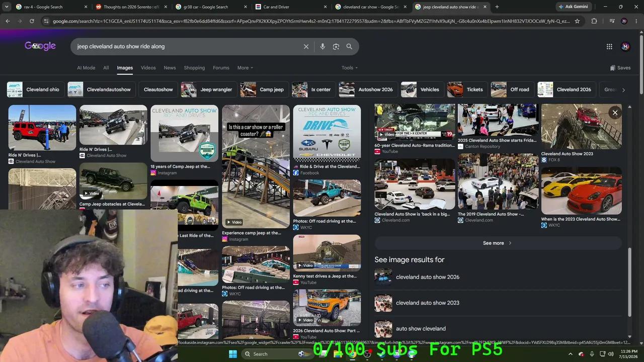Filter by the Cleveland 2026 chip
This screenshot has height=362, width=644.
coord(567,89)
